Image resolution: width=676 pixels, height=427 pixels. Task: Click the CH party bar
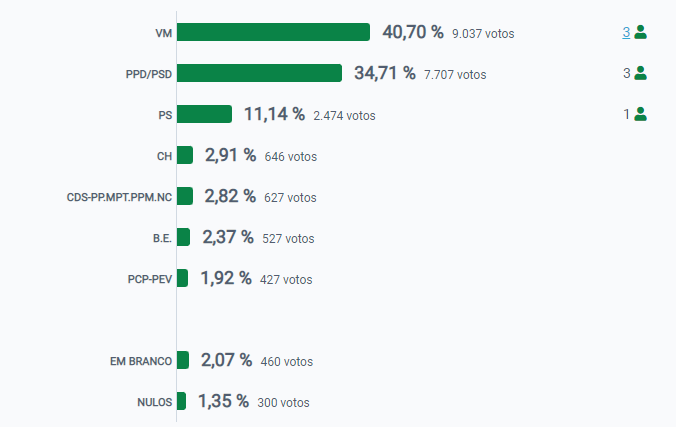185,155
